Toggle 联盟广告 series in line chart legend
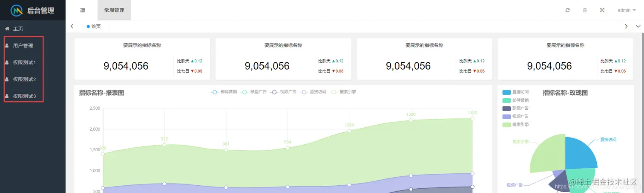Screen dimensions: 644x193 pyautogui.click(x=253, y=92)
